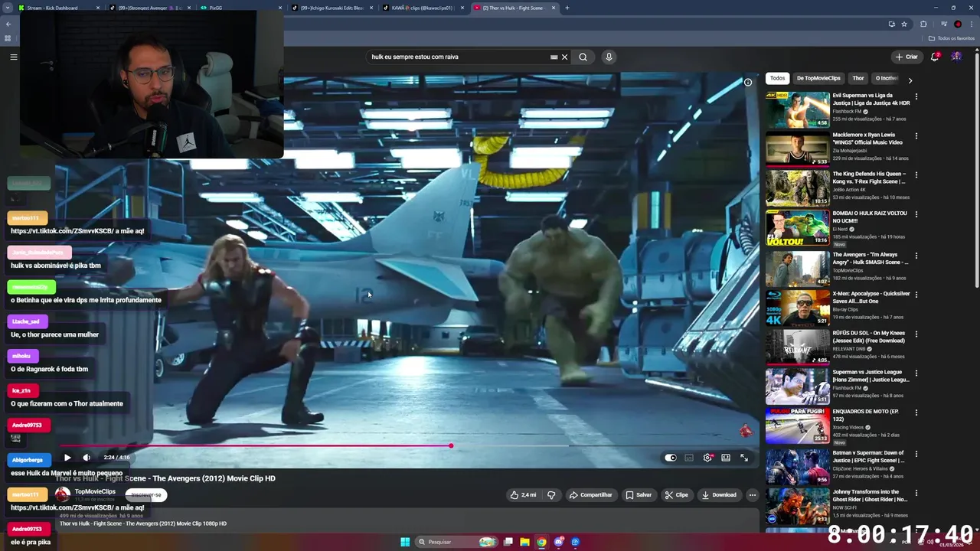
Task: Switch to Ichigo Kurosaki Edit TikTok tab
Action: pyautogui.click(x=332, y=8)
